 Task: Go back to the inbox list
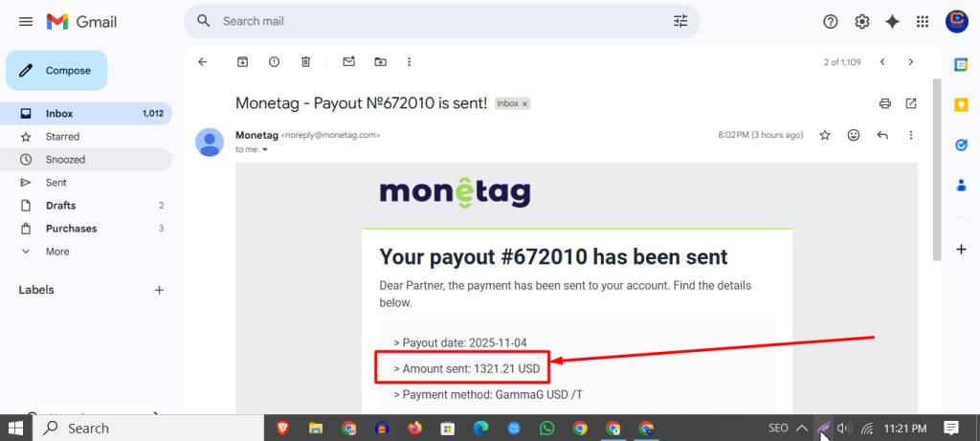pyautogui.click(x=202, y=62)
